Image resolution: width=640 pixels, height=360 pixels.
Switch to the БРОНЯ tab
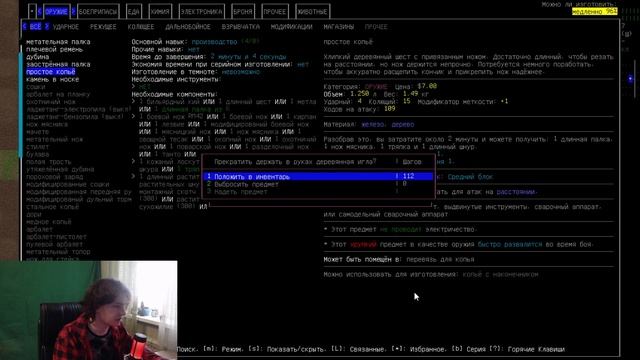coord(243,12)
